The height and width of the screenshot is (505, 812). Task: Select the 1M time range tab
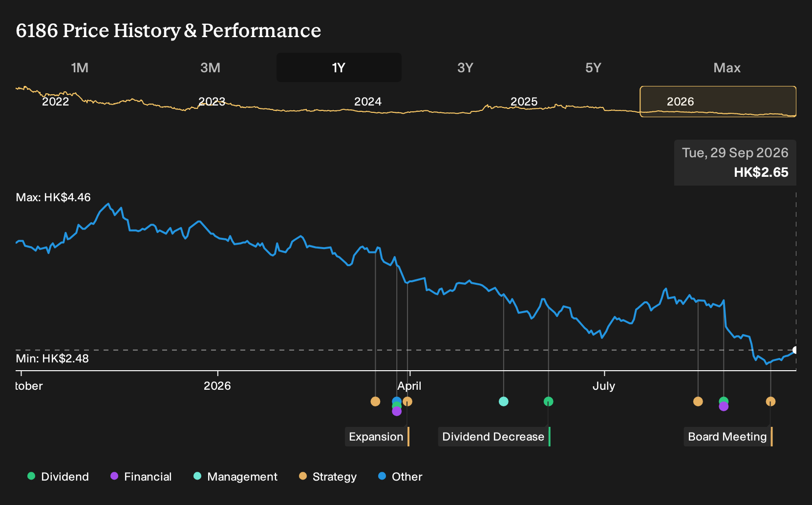tap(80, 67)
